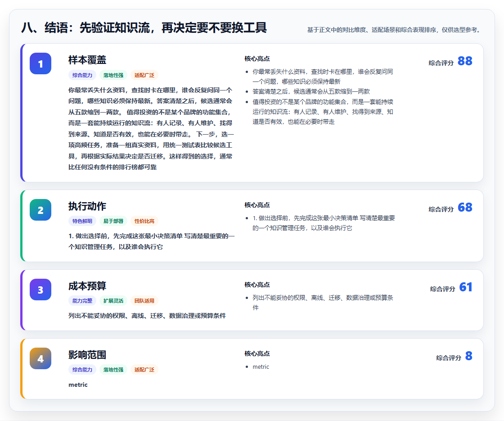Click the 团队适用 tag
504x421 pixels.
144,301
